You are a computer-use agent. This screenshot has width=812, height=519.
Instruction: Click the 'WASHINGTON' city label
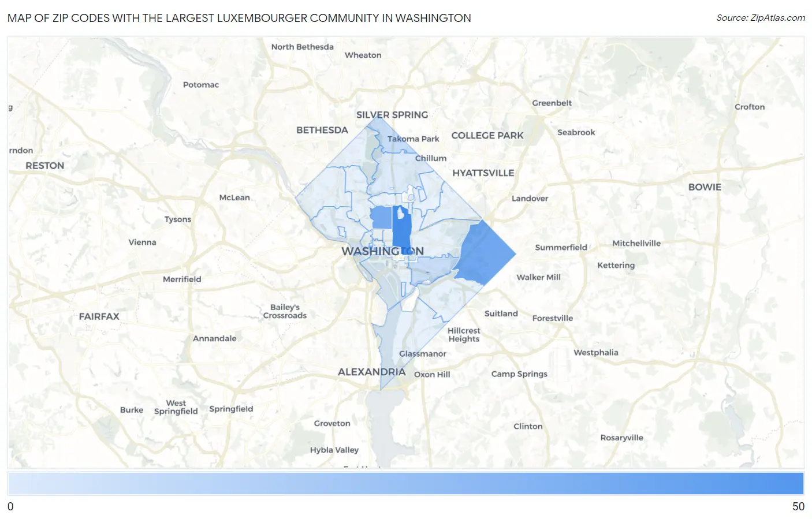point(382,252)
